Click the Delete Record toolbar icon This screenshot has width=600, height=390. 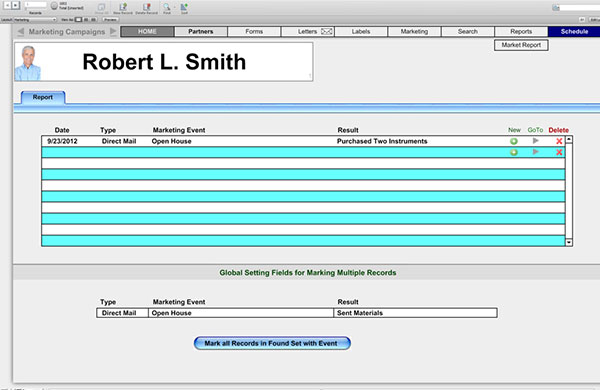point(147,8)
